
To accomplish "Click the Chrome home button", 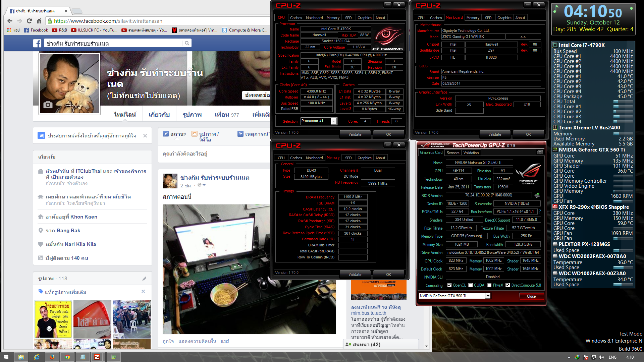I will click(39, 21).
